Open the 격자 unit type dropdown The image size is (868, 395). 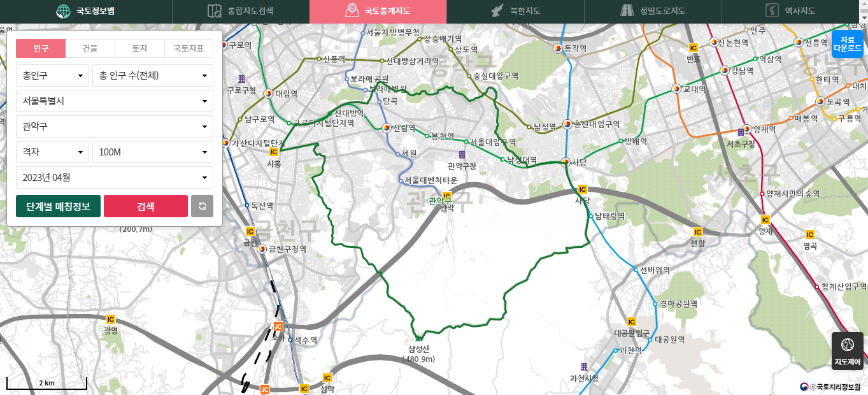pyautogui.click(x=52, y=152)
